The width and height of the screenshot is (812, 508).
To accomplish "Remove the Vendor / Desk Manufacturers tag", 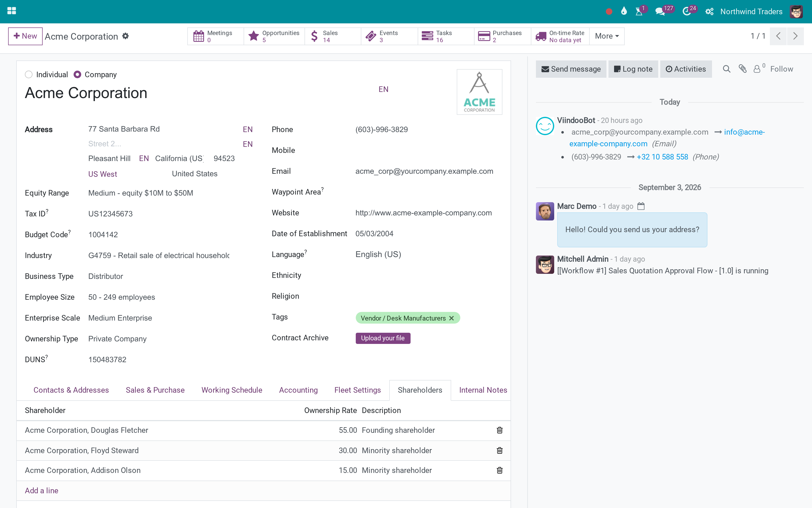I will (x=452, y=318).
